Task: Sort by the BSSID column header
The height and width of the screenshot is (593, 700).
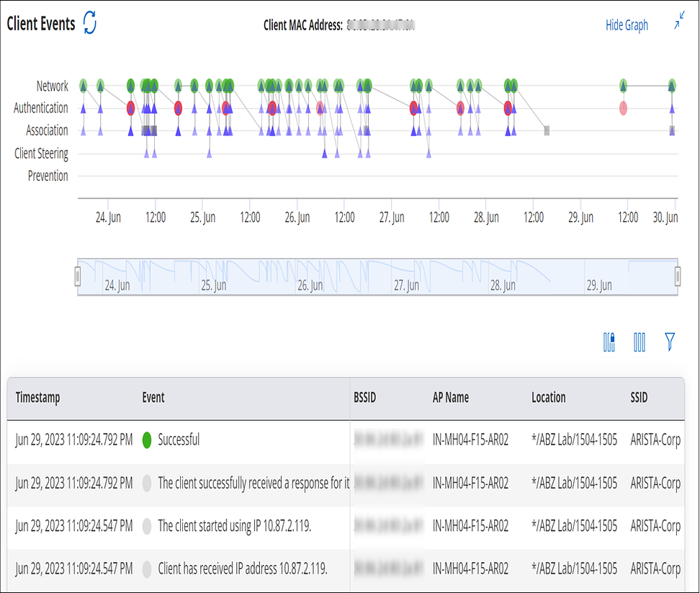Action: tap(364, 398)
